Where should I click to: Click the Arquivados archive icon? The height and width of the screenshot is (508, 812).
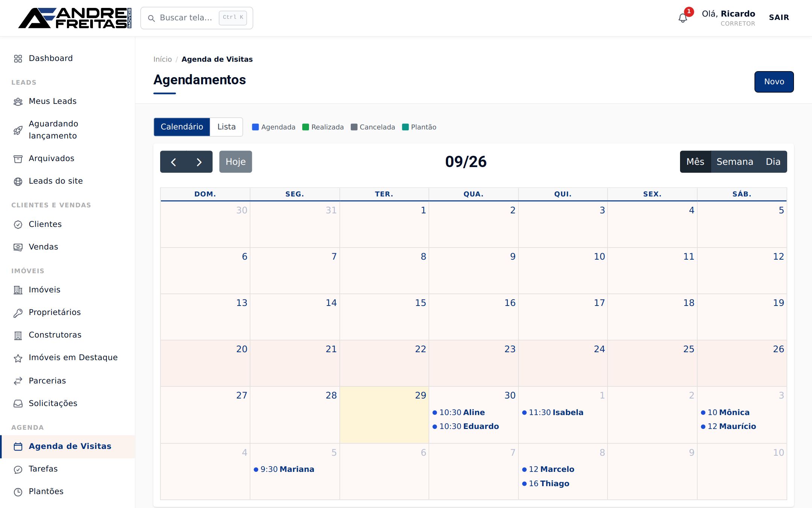click(x=18, y=159)
